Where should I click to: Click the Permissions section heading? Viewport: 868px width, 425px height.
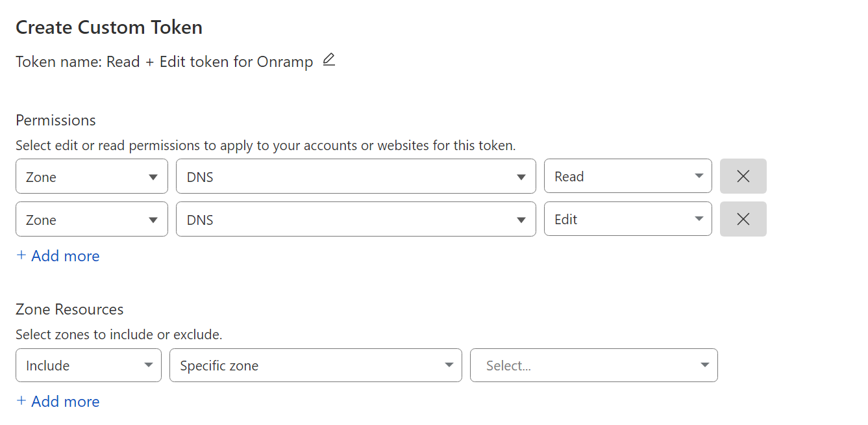56,120
